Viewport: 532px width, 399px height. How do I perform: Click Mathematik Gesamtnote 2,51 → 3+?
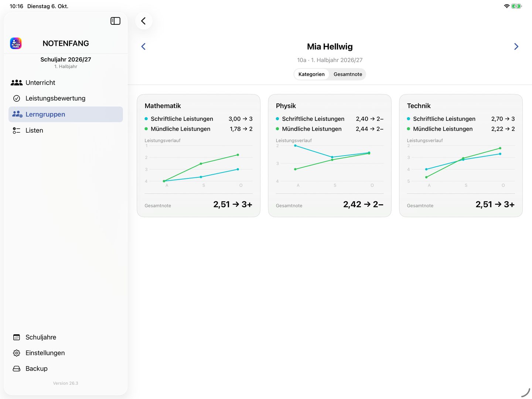pyautogui.click(x=233, y=204)
